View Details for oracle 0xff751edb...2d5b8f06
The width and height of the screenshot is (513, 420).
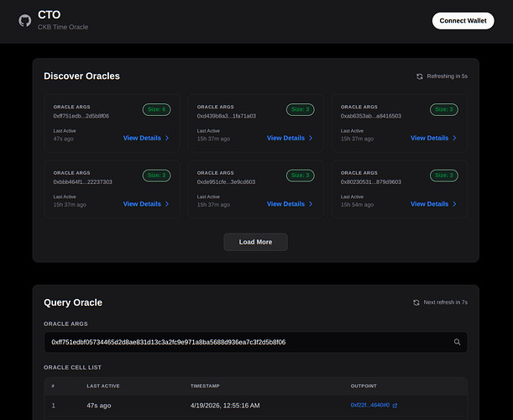pyautogui.click(x=146, y=138)
